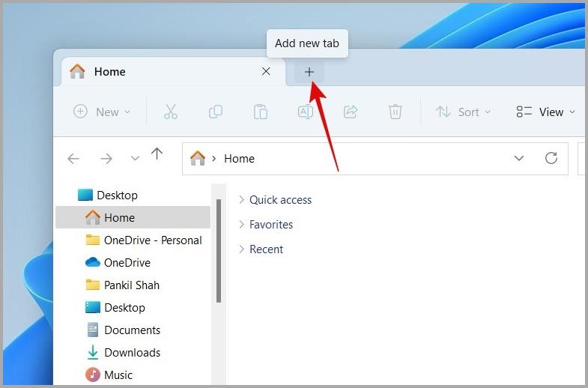Go up one folder level
588x388 pixels.
pyautogui.click(x=157, y=154)
